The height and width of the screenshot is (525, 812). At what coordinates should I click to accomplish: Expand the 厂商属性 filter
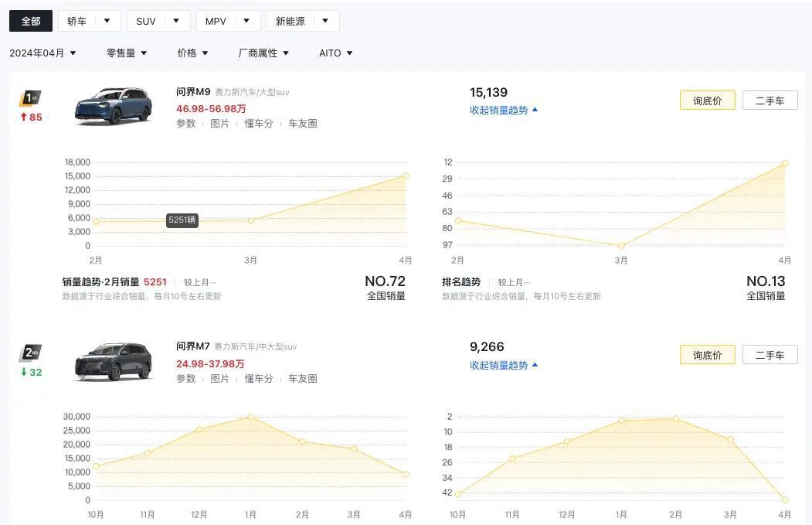click(263, 53)
